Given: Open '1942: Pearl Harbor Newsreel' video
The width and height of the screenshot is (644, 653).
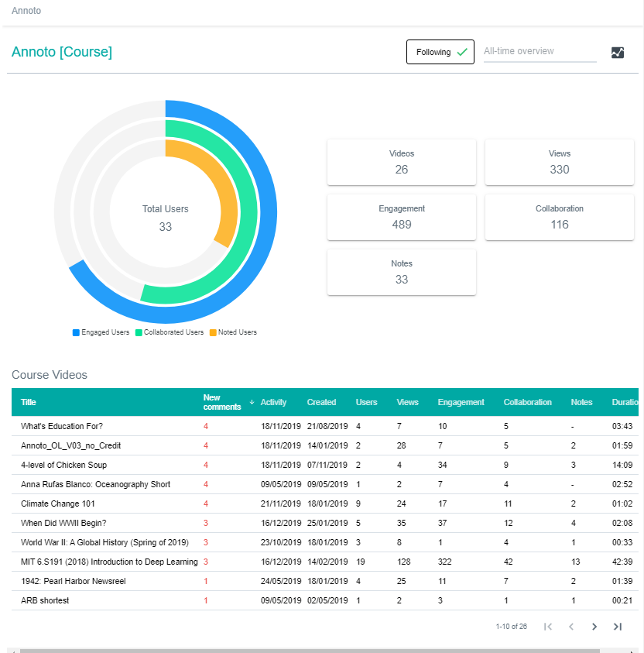Looking at the screenshot, I should point(74,581).
